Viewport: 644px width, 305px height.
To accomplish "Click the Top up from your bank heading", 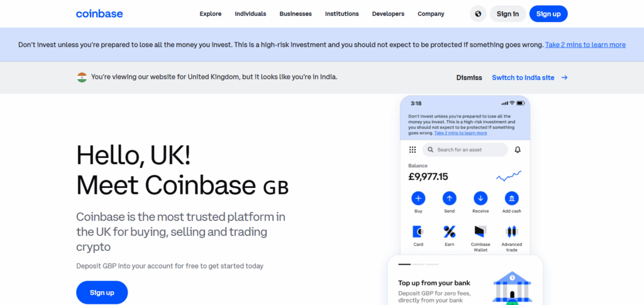I will 434,283.
